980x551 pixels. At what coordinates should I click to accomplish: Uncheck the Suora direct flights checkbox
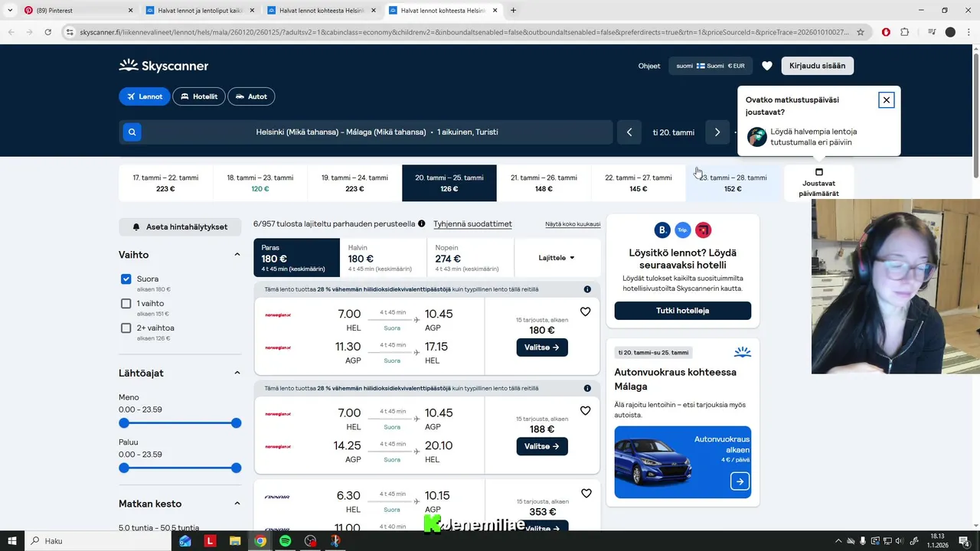[x=126, y=279]
